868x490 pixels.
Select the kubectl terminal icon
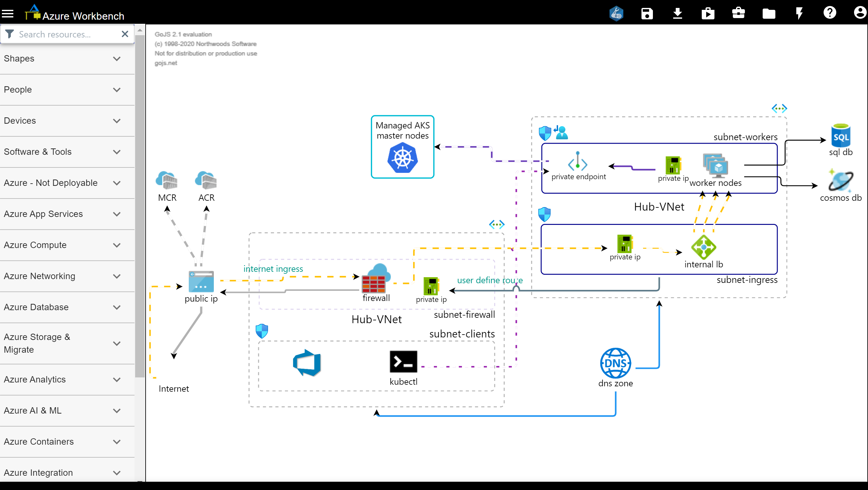pos(403,362)
